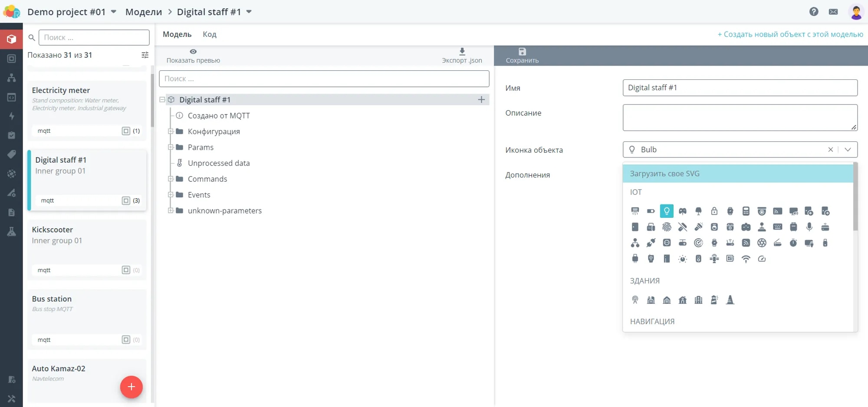Select the Wi-Fi signal icon
The image size is (868, 407).
click(x=746, y=259)
